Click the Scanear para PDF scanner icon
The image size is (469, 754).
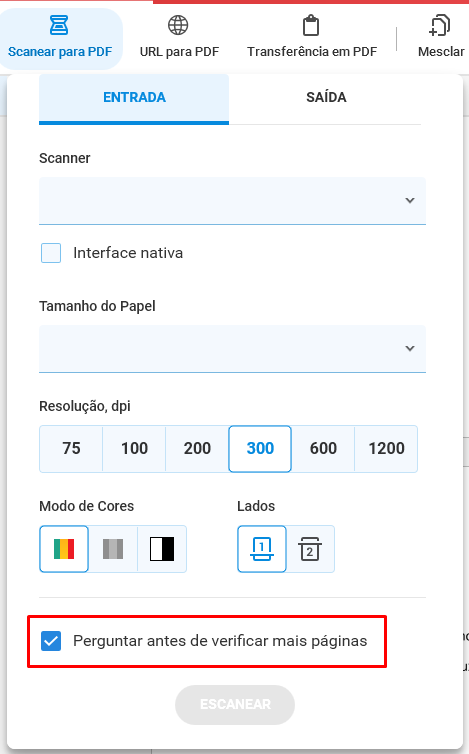click(x=59, y=25)
